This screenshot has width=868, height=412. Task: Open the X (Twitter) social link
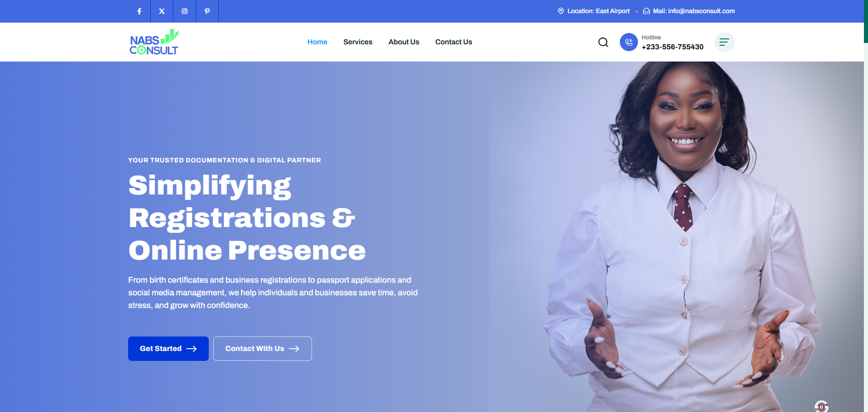coord(162,11)
